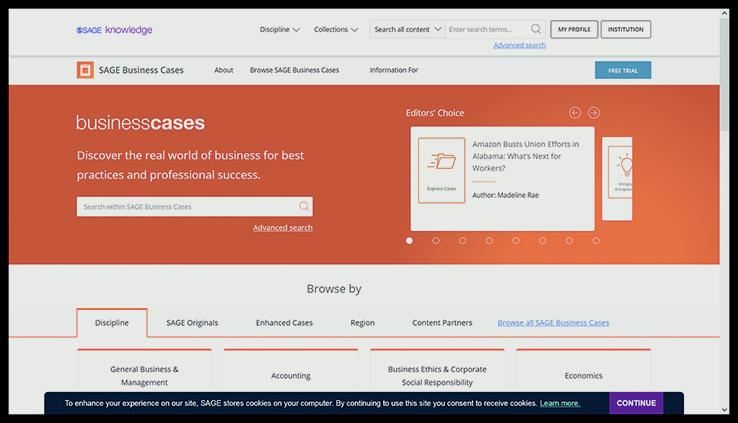This screenshot has height=423, width=738.
Task: Click the SAGE Knowledge logo
Action: tap(114, 30)
